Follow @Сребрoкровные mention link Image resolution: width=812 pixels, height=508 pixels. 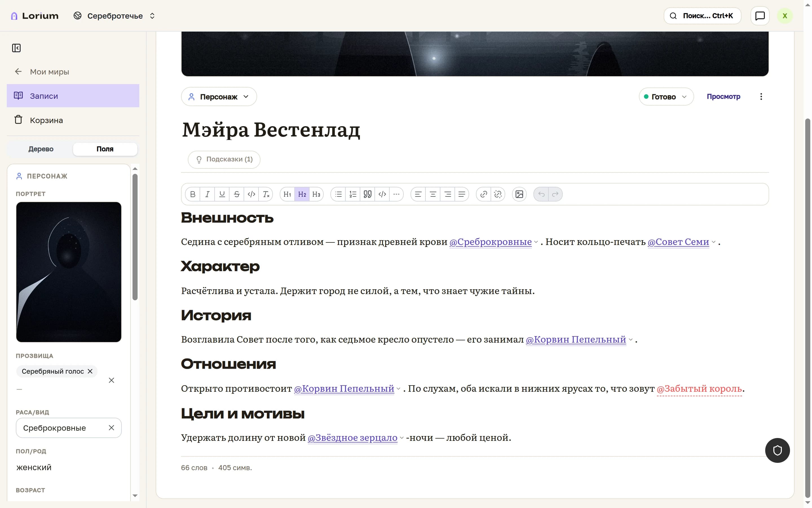[x=491, y=242]
